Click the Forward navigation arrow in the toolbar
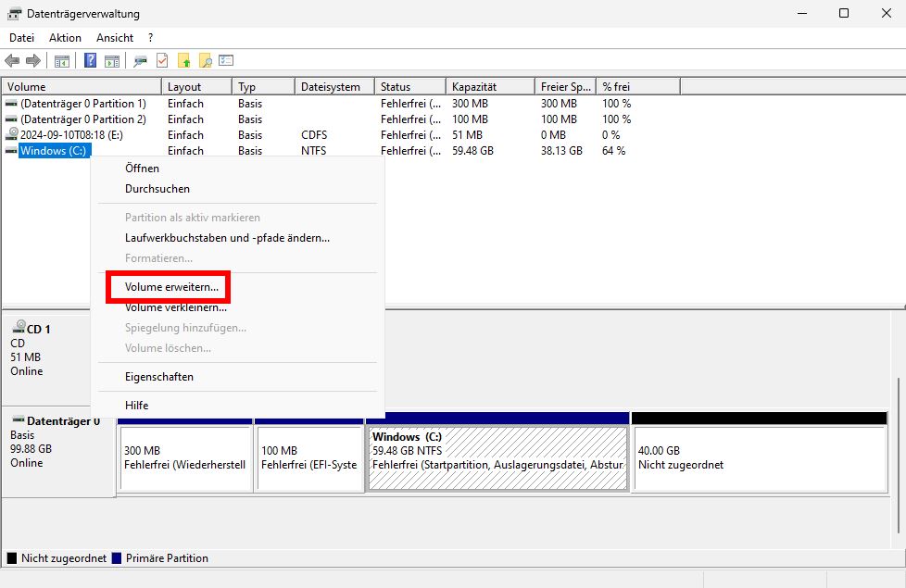The width and height of the screenshot is (906, 588). 32,60
